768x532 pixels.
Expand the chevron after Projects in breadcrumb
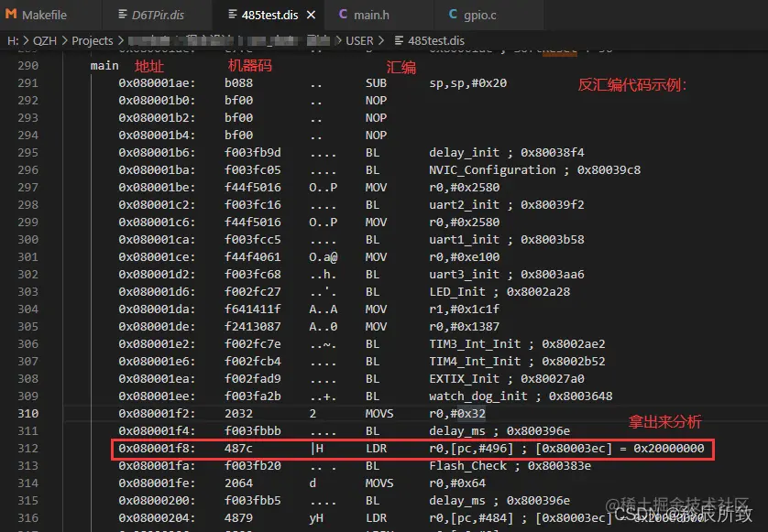point(120,40)
